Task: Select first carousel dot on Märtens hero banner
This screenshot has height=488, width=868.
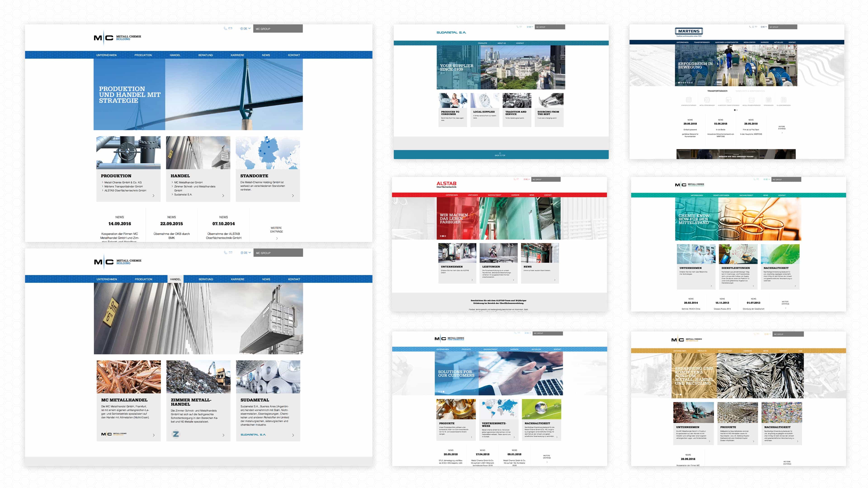Action: pyautogui.click(x=679, y=82)
